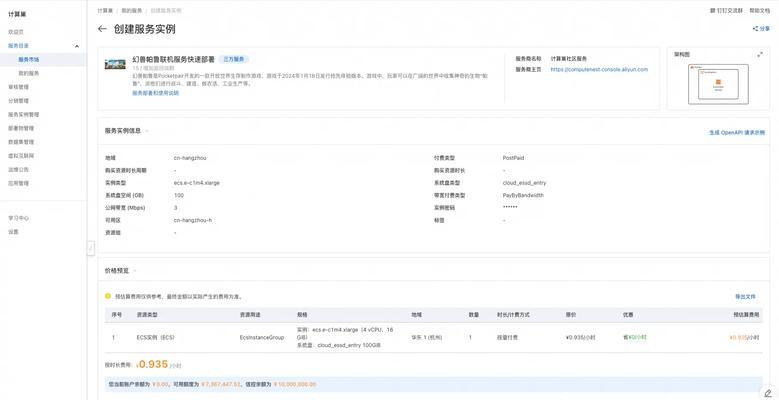Click the Palworld service logo image
The height and width of the screenshot is (400, 779).
click(x=115, y=64)
